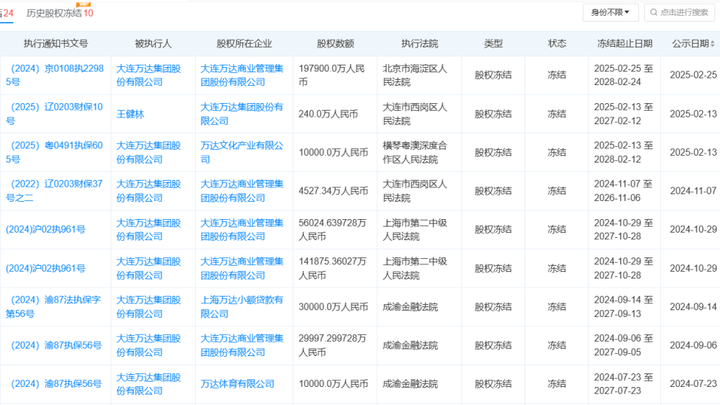Select the 执行法院 column header
This screenshot has width=720, height=405.
click(419, 44)
